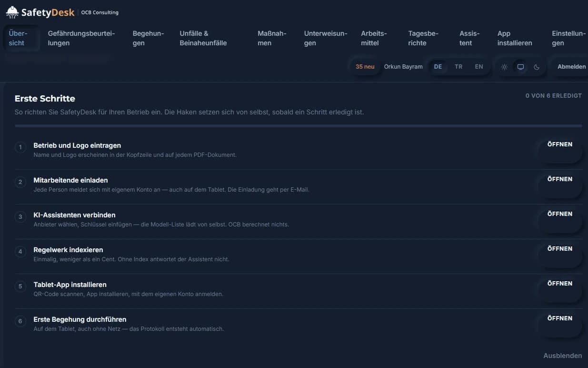Hide the checklist via Ausblenden
588x368 pixels.
[563, 356]
